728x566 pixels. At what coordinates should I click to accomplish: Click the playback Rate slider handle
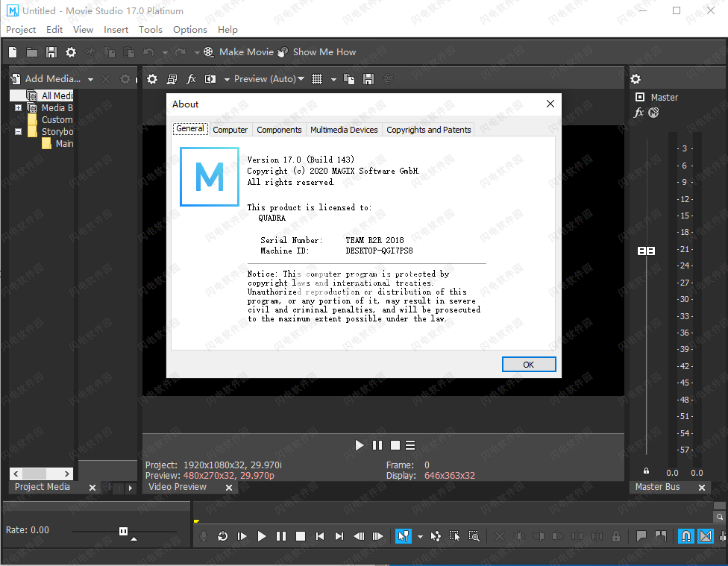point(123,531)
